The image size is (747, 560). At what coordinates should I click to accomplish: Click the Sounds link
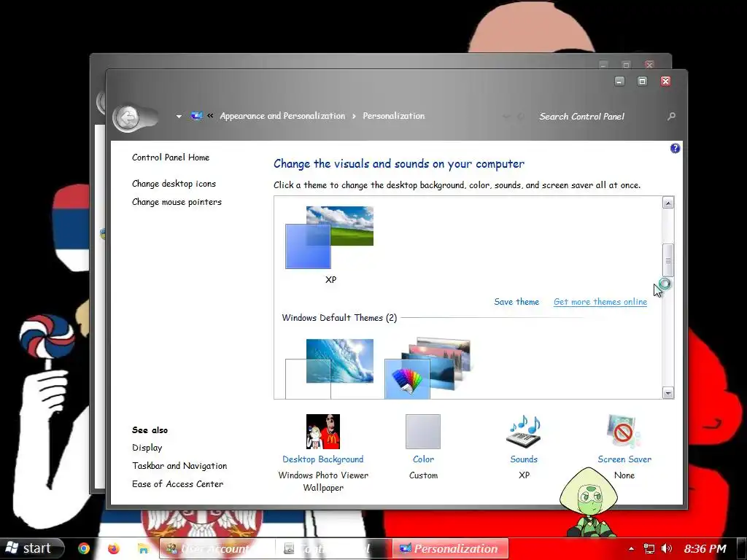524,459
